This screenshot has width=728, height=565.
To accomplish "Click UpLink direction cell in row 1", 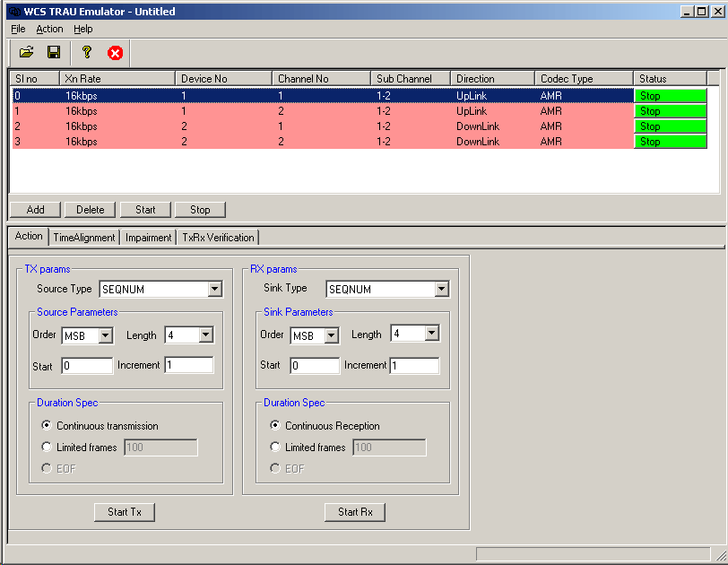I will tap(472, 111).
